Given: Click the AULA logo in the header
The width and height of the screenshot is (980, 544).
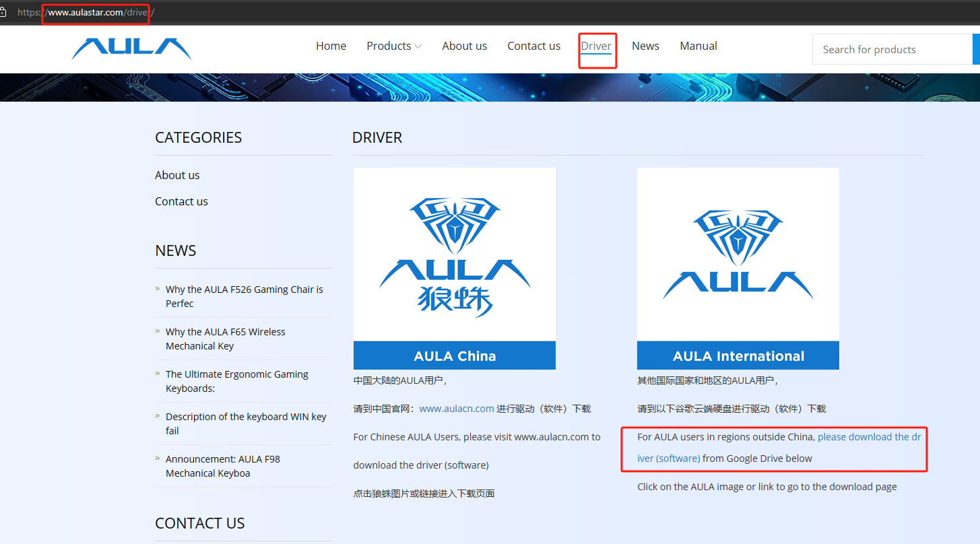Looking at the screenshot, I should coord(131,48).
